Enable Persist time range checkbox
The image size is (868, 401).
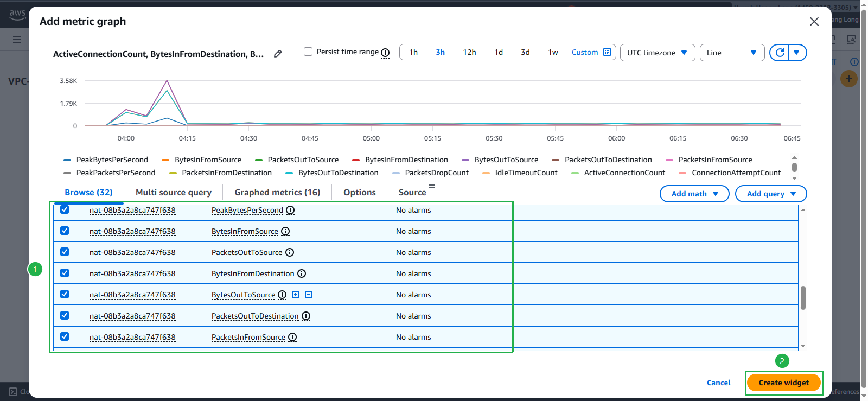pyautogui.click(x=308, y=52)
